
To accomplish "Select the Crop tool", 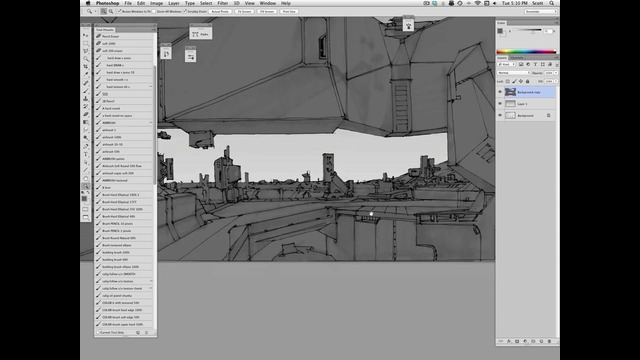I will click(x=86, y=67).
